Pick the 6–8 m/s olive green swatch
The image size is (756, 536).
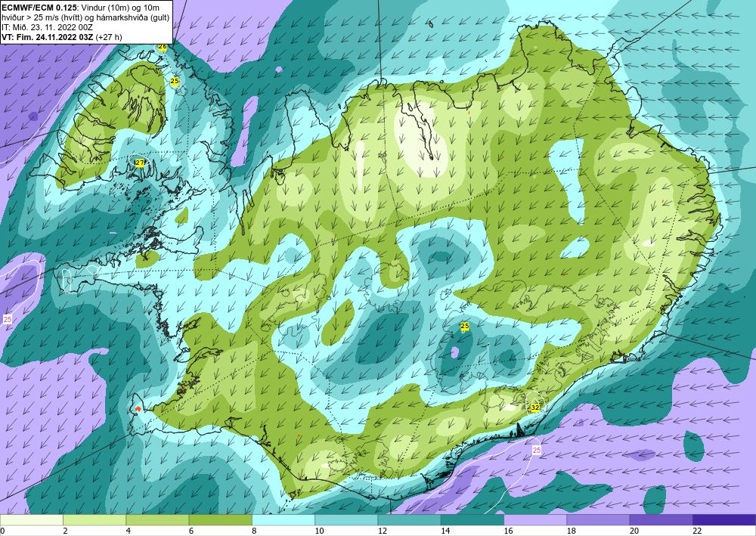220,520
